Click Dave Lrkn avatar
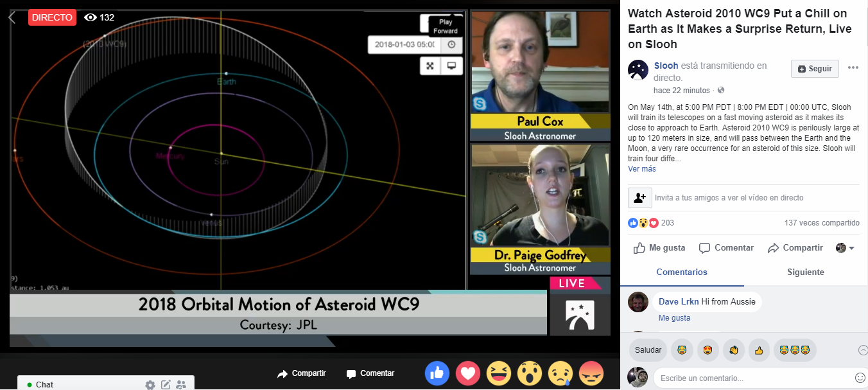 638,301
